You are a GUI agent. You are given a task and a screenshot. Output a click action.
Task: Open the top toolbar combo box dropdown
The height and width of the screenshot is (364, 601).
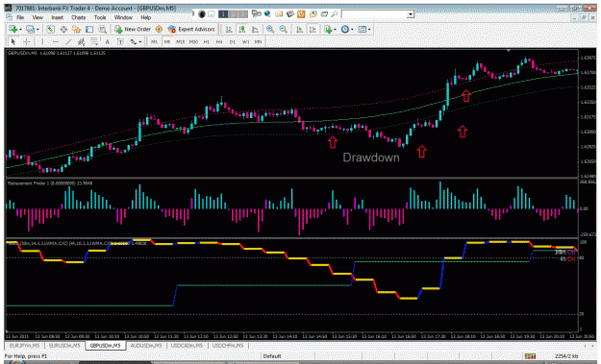[411, 14]
